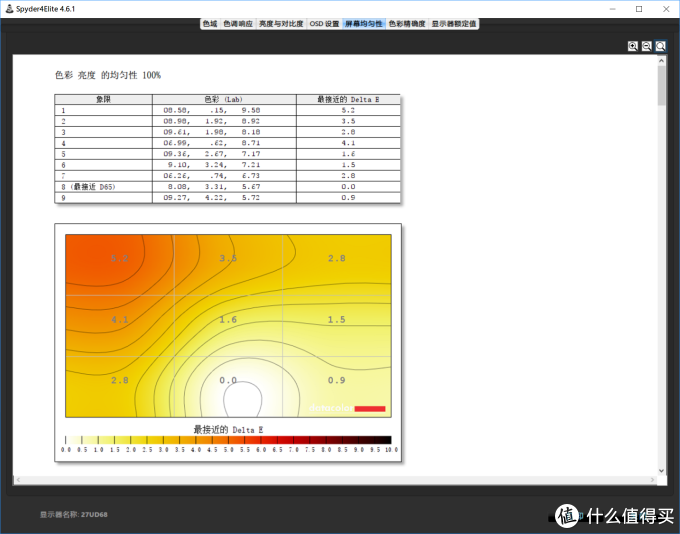
Task: Click the 0.9 label on the heat map
Action: pos(337,380)
